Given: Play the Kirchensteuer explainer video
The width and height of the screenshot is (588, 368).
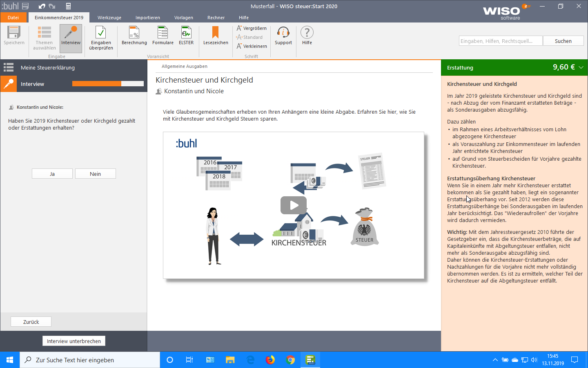Looking at the screenshot, I should click(x=293, y=205).
